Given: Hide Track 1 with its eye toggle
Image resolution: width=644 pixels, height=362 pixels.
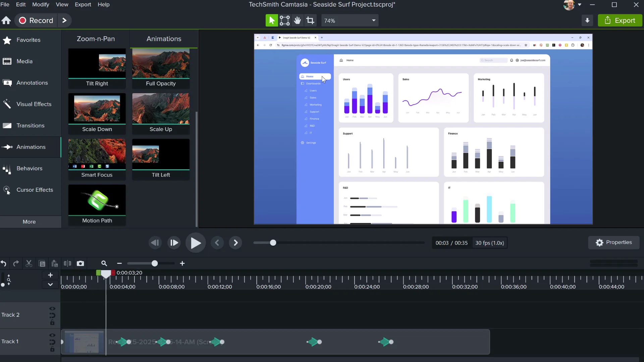Looking at the screenshot, I should (52, 335).
